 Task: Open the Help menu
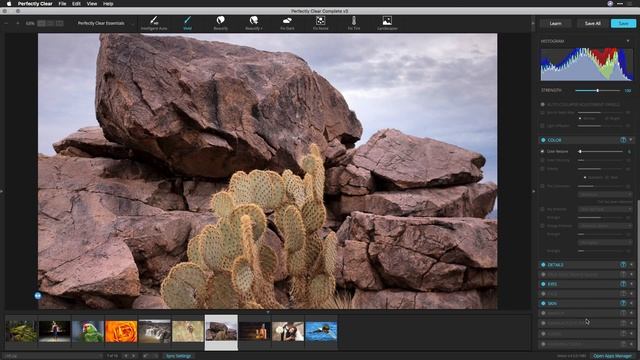108,4
